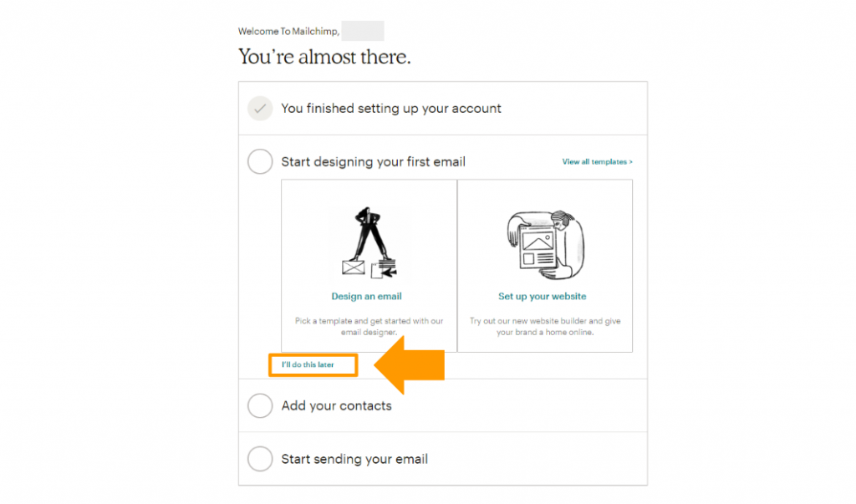The image size is (856, 504).
Task: Click Start designing your first email heading
Action: (x=373, y=162)
